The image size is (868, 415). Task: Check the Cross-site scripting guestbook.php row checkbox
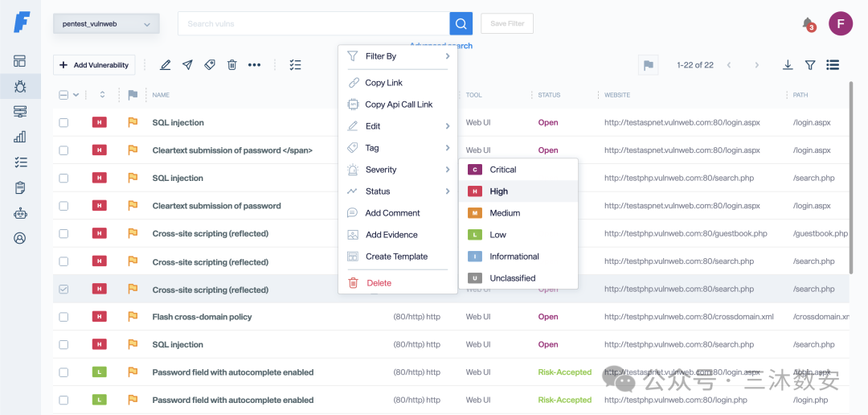tap(63, 233)
